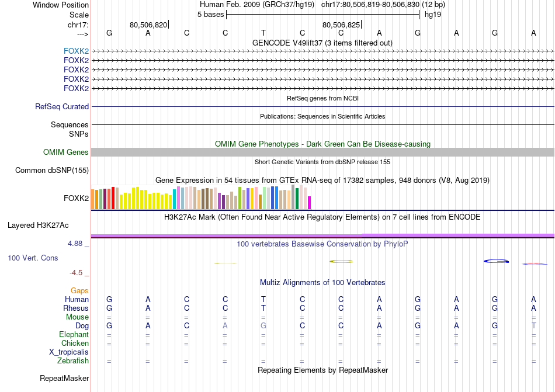
Task: Click the pale mismatched G in Dog row
Action: tap(263, 326)
